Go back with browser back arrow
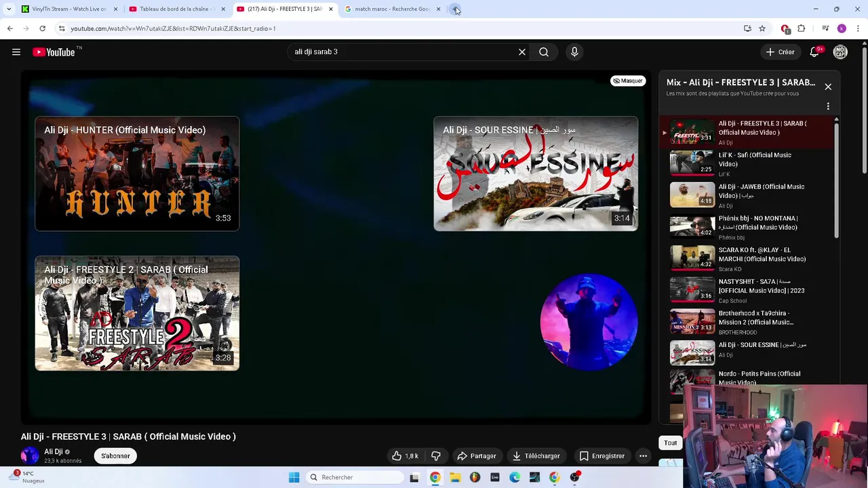The height and width of the screenshot is (488, 868). (x=9, y=28)
